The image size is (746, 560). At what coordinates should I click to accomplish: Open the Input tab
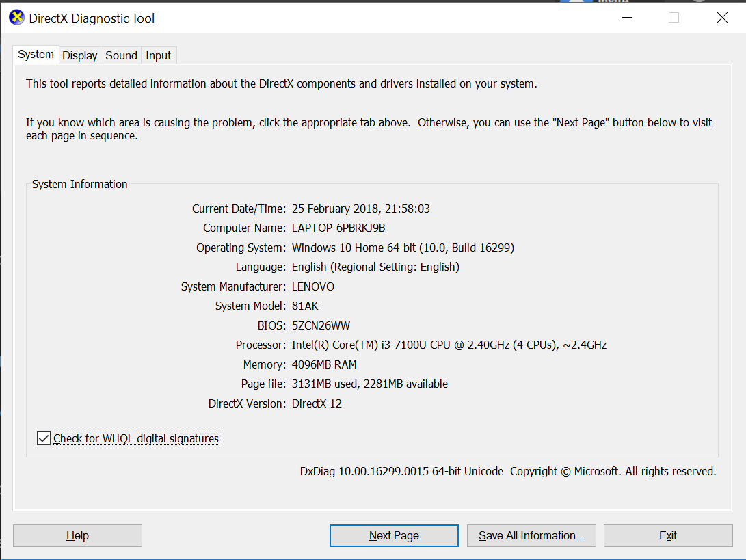[x=159, y=55]
